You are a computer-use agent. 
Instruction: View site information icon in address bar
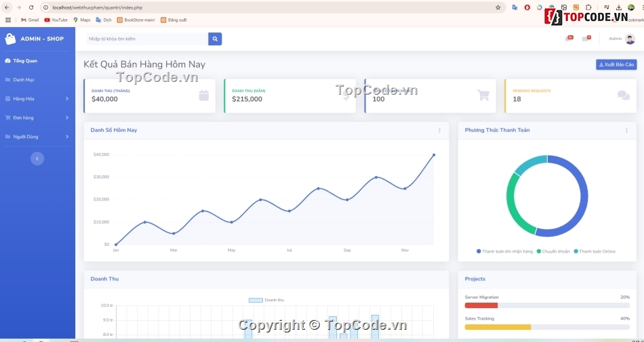pyautogui.click(x=45, y=7)
